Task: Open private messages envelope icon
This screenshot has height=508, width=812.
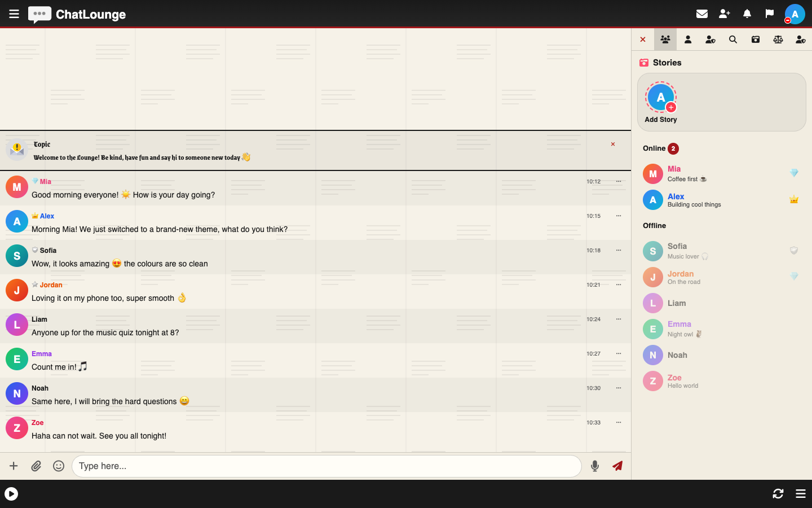Action: (702, 14)
